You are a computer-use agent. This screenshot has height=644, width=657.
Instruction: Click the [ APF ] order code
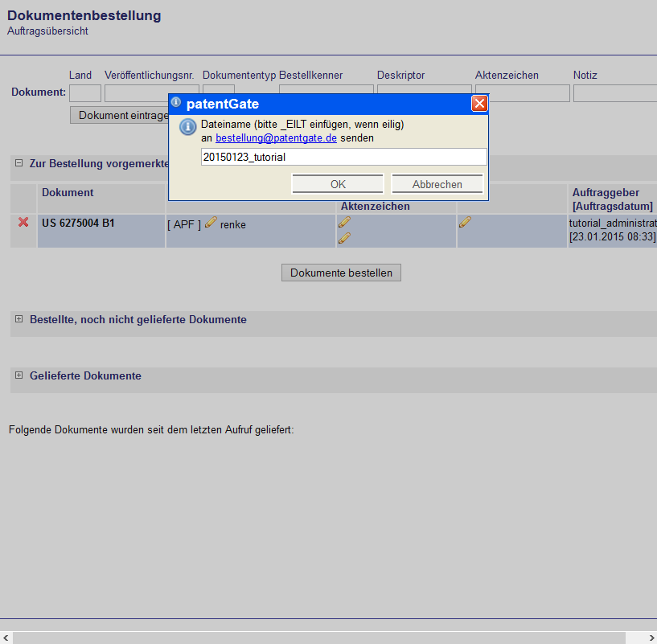point(184,224)
